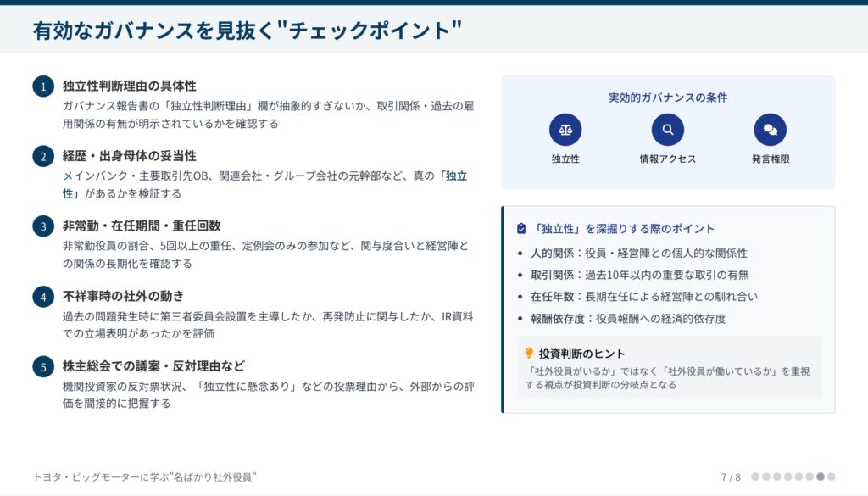Click the lightbulb icon beside 投資判断のヒント
The height and width of the screenshot is (496, 868).
click(529, 354)
